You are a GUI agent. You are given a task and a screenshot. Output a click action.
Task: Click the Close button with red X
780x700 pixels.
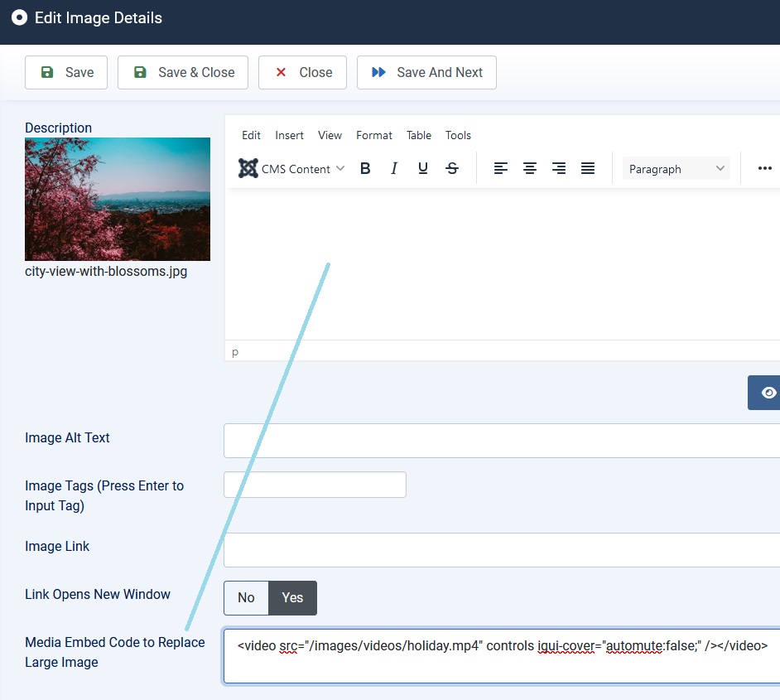(x=302, y=73)
